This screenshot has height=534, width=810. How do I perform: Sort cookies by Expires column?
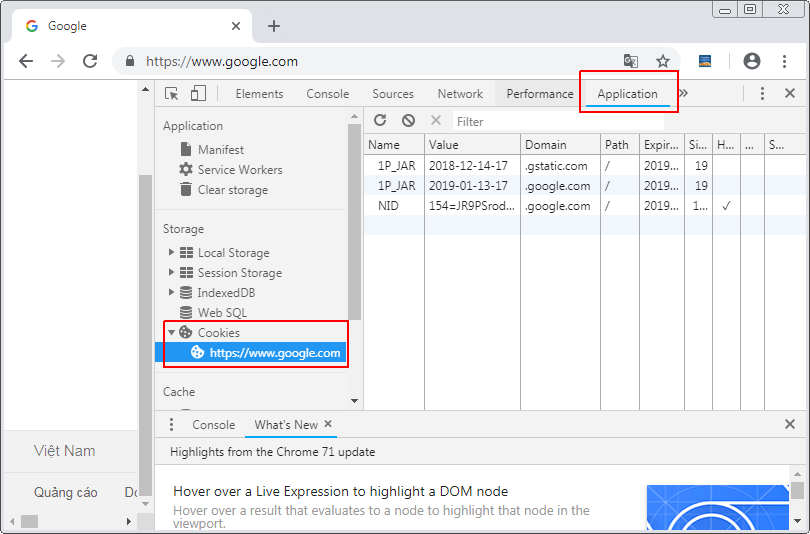click(x=662, y=145)
